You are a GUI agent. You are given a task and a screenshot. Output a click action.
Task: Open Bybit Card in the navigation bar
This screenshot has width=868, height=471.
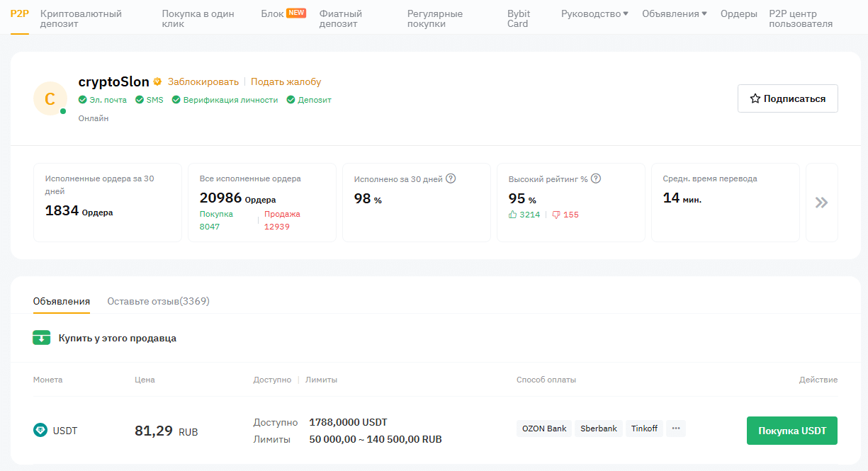[x=519, y=18]
